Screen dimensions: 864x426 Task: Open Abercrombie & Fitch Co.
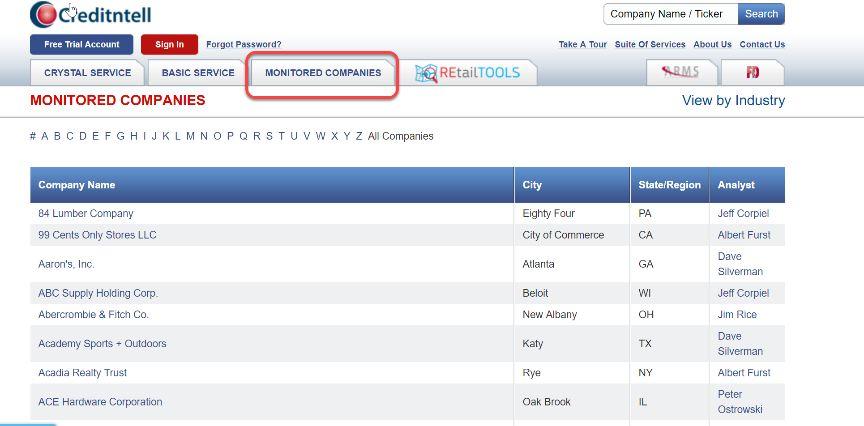pos(94,315)
